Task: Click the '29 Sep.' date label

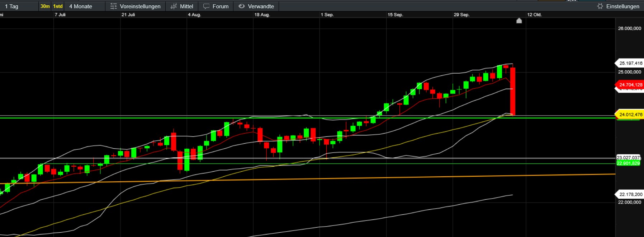Action: [461, 15]
